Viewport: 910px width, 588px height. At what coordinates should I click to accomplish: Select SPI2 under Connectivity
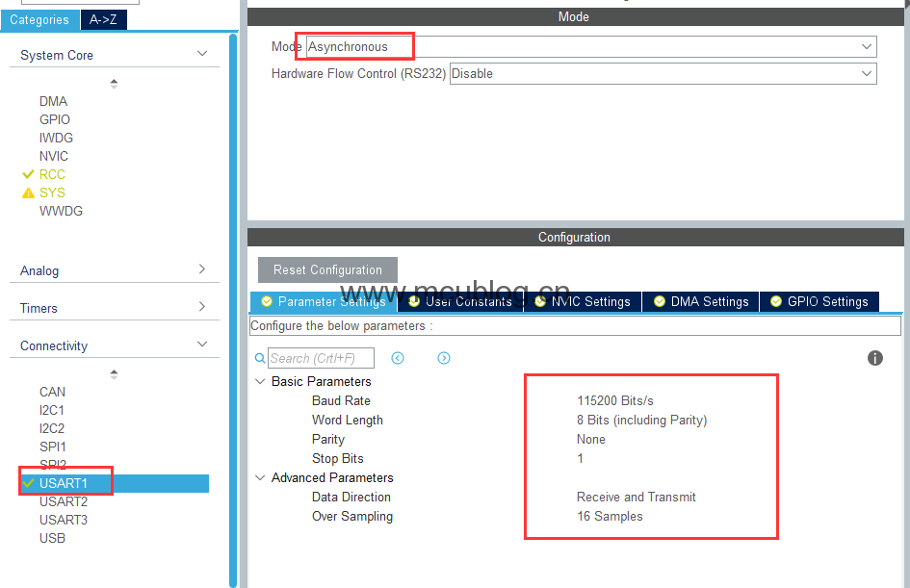pyautogui.click(x=53, y=464)
